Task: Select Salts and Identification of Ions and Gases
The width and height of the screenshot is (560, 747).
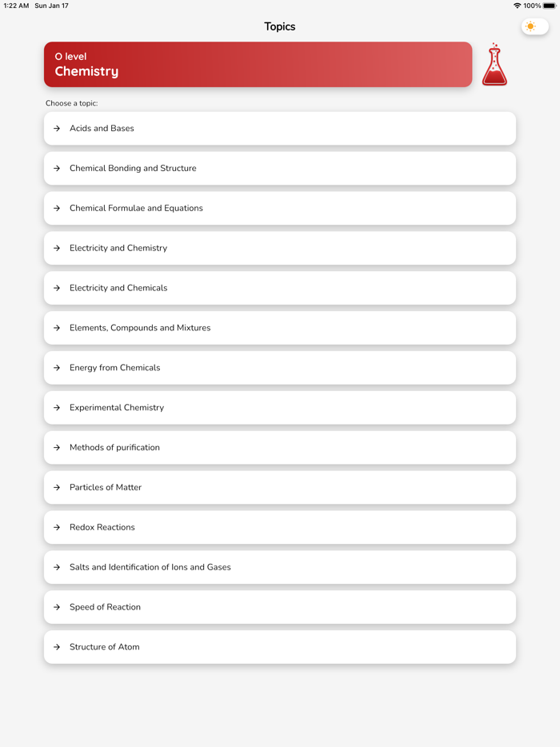Action: point(280,567)
